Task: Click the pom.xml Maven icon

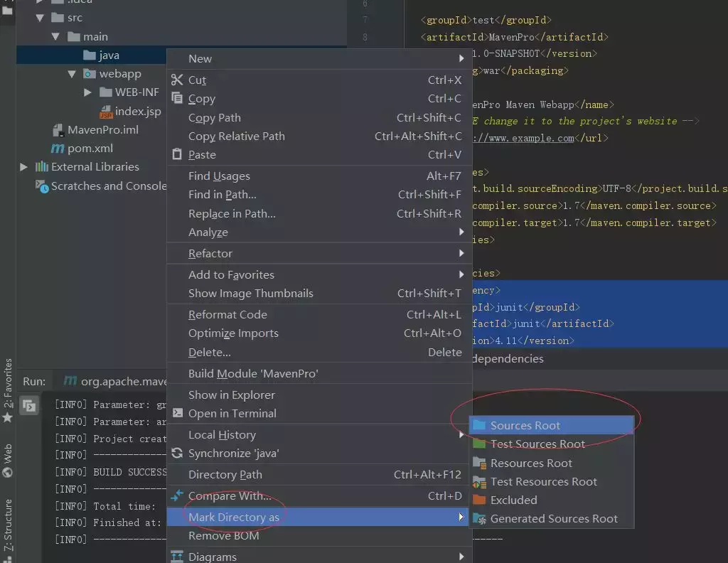Action: click(57, 148)
